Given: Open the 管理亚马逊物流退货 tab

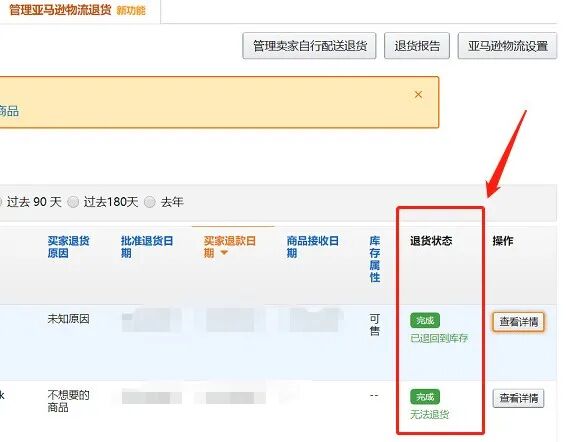Looking at the screenshot, I should tap(60, 10).
